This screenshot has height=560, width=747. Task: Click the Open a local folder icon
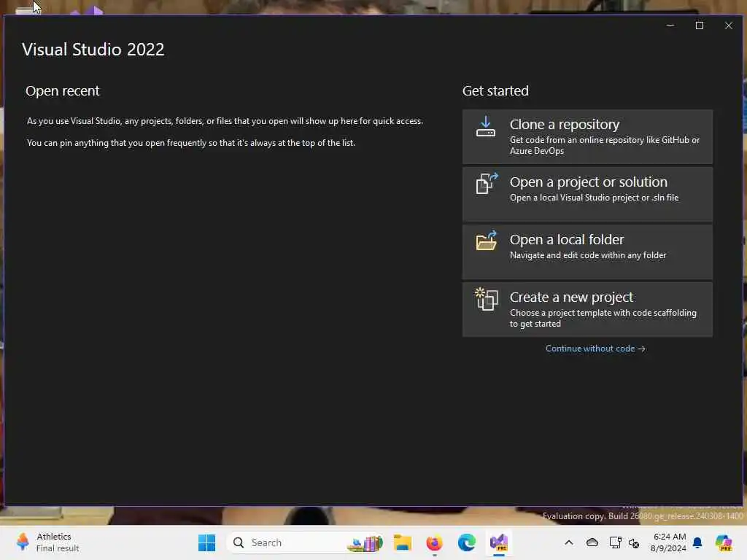point(487,241)
